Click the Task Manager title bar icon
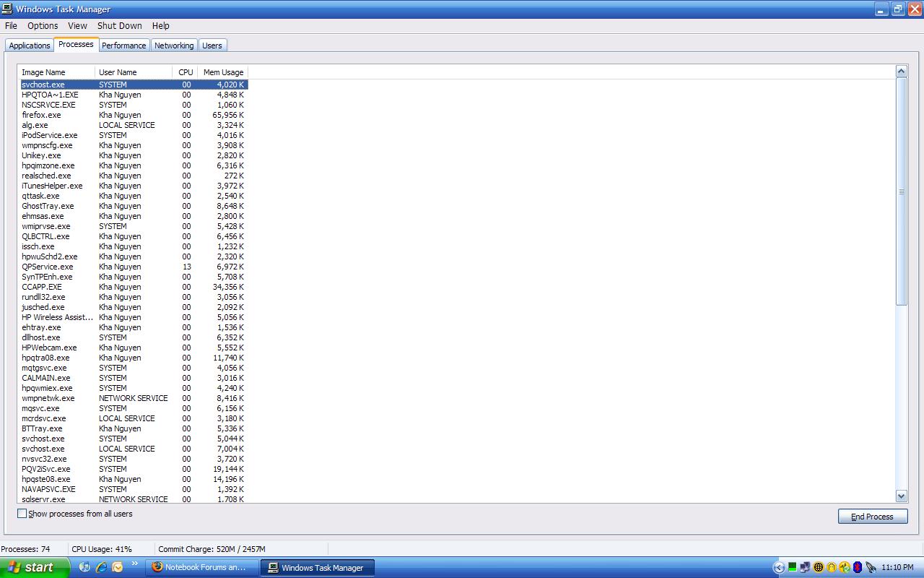 pos(7,9)
